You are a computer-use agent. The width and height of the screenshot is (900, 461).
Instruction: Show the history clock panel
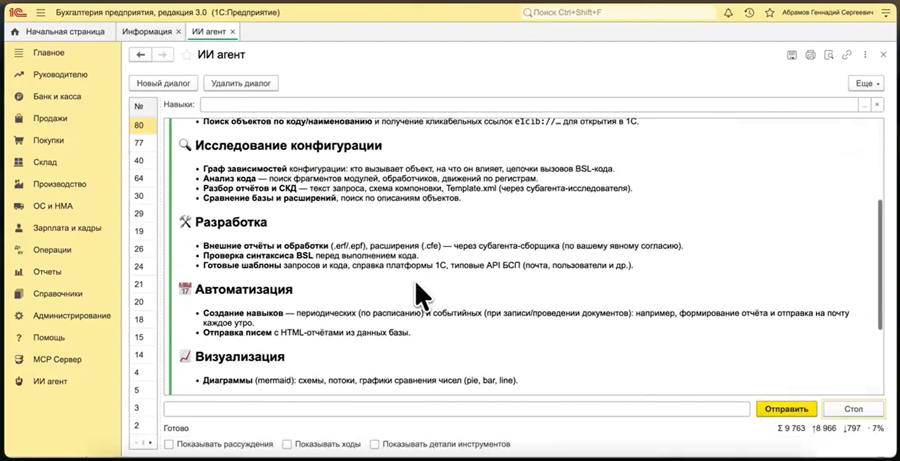pyautogui.click(x=749, y=12)
